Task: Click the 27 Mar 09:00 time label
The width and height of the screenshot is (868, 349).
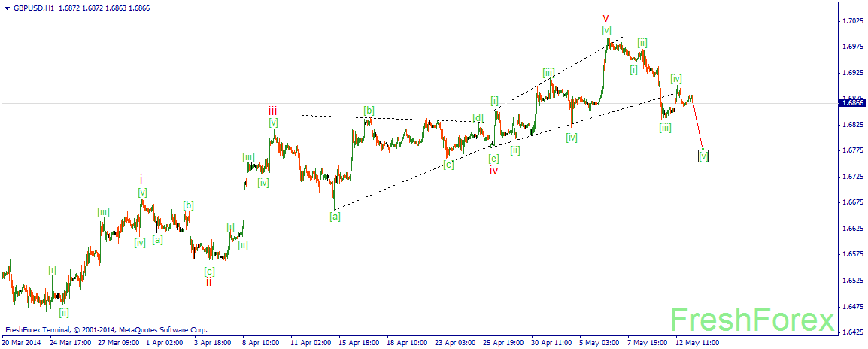Action: (119, 343)
